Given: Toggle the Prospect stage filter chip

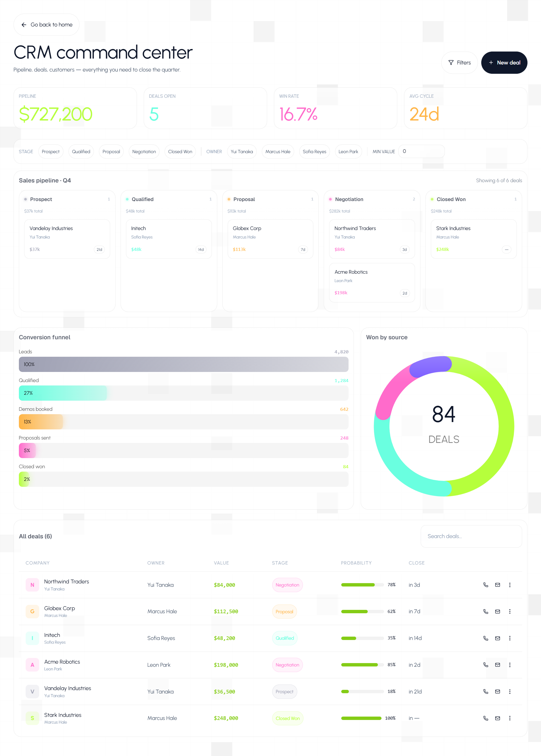Looking at the screenshot, I should pos(51,151).
